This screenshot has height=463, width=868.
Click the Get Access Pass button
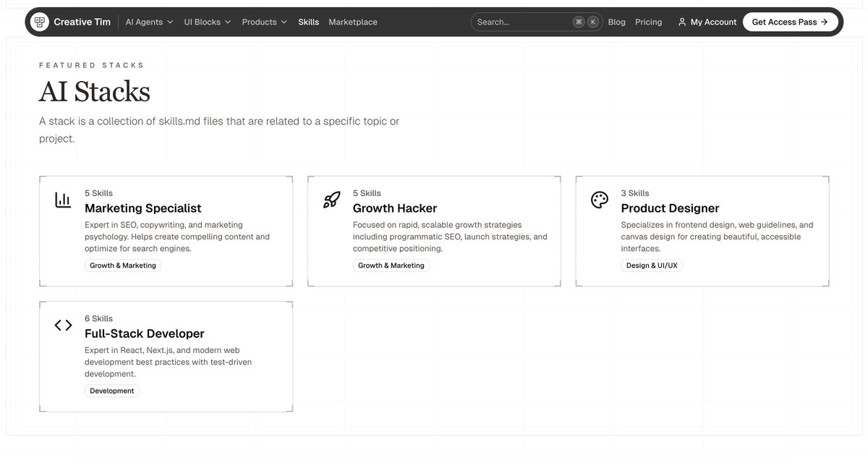point(791,22)
